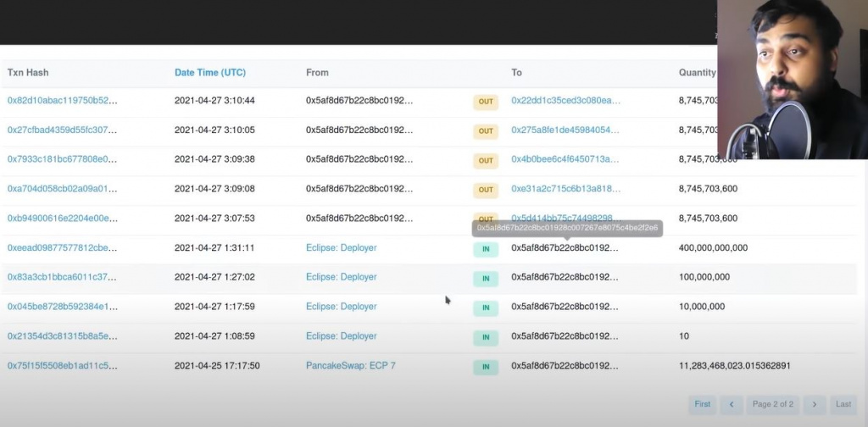868x427 pixels.
Task: Open recipient address 0x4b0bee6c4f6450713a
Action: pyautogui.click(x=565, y=159)
